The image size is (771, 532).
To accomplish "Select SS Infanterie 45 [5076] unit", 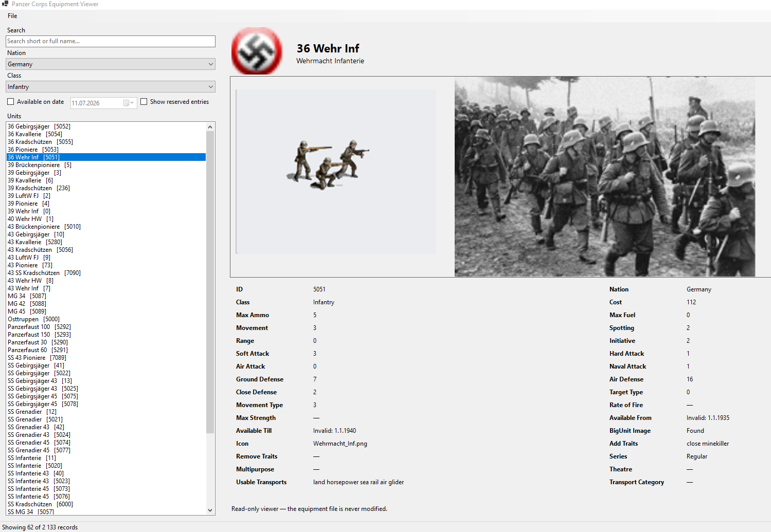I will 106,497.
